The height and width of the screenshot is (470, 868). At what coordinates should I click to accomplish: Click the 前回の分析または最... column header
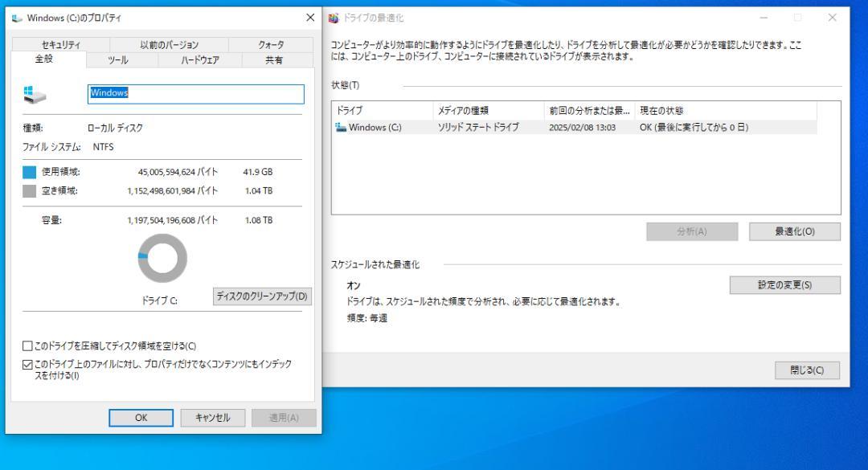[x=590, y=111]
